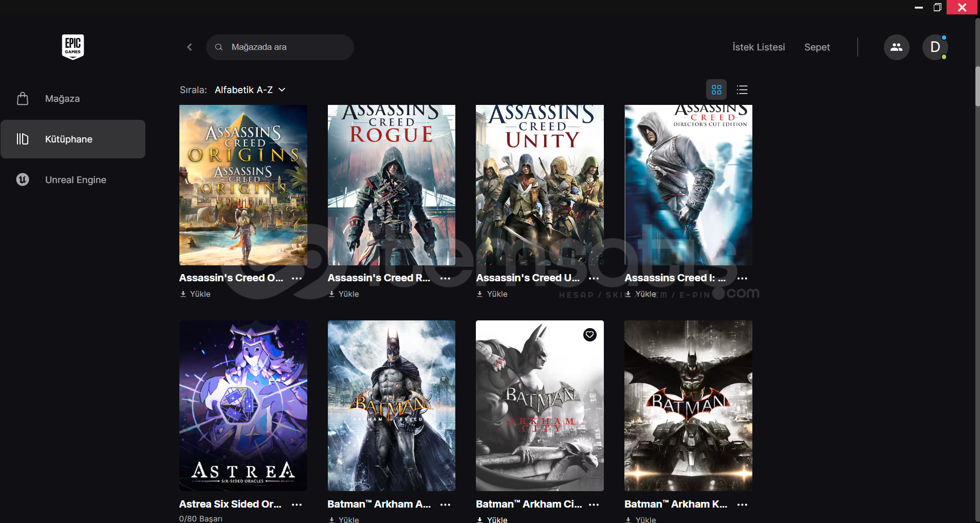Open the friends list icon
This screenshot has height=523, width=980.
[897, 47]
